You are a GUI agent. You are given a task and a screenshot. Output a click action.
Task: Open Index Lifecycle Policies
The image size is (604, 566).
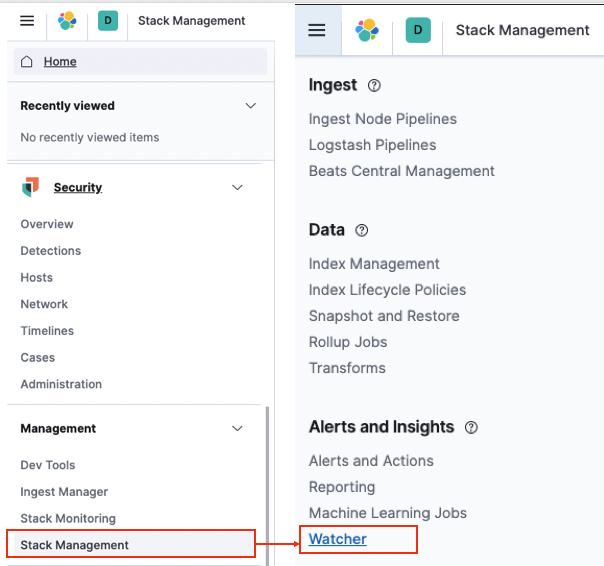(x=388, y=290)
